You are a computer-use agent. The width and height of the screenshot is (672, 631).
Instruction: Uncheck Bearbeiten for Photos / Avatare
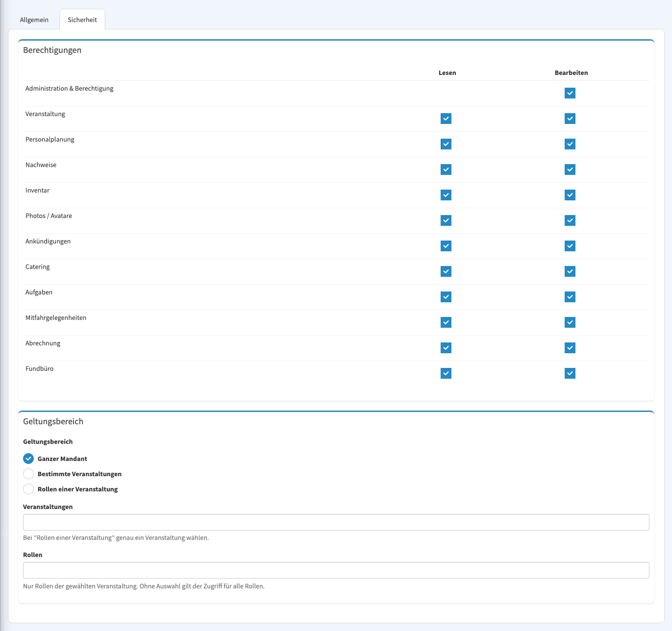pyautogui.click(x=570, y=220)
